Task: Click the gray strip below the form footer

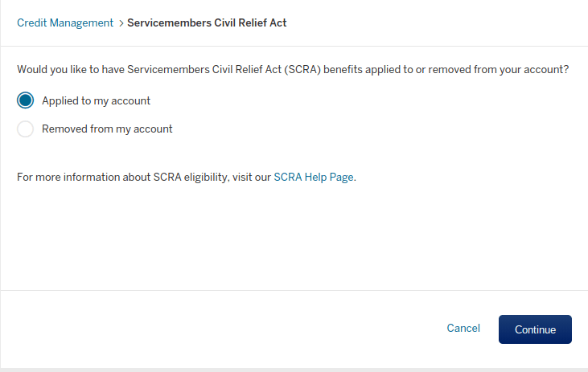Action: [x=294, y=370]
